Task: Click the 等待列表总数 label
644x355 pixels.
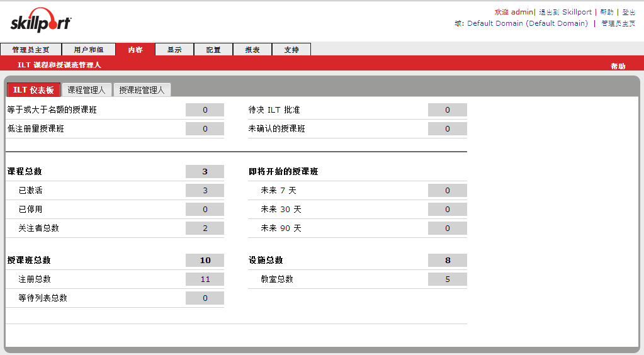Action: [x=43, y=298]
